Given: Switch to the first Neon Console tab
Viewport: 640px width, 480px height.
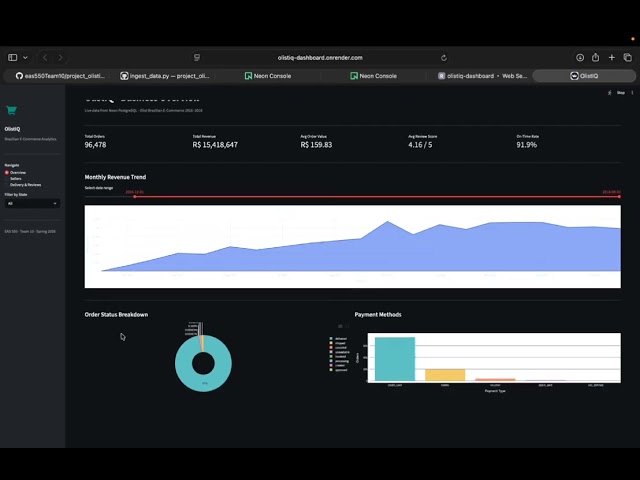Looking at the screenshot, I should (268, 76).
